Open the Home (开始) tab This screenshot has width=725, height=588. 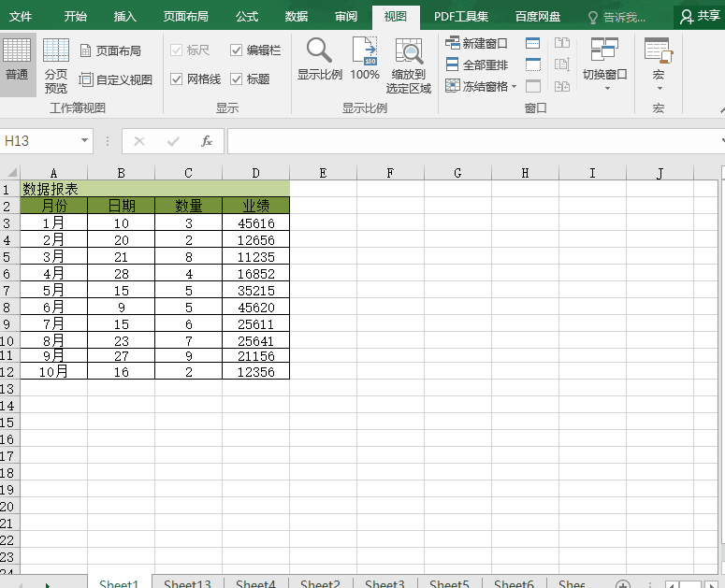[x=76, y=17]
